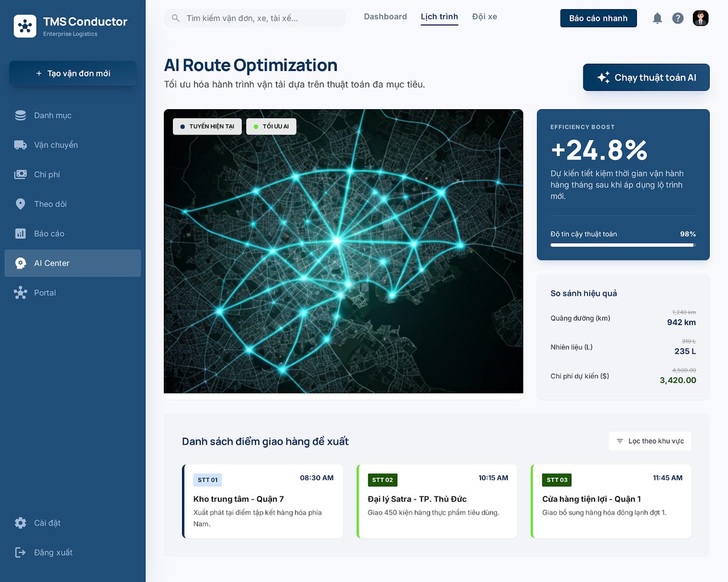Open Cài đặt settings gear
This screenshot has width=728, height=582.
coord(21,523)
